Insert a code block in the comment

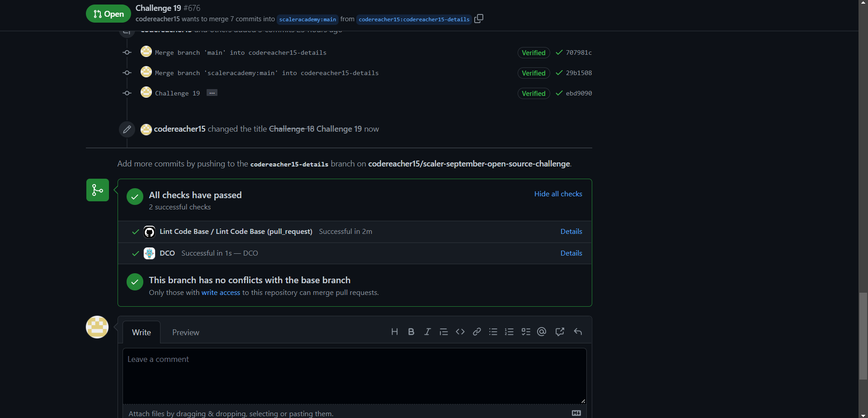[x=460, y=332]
